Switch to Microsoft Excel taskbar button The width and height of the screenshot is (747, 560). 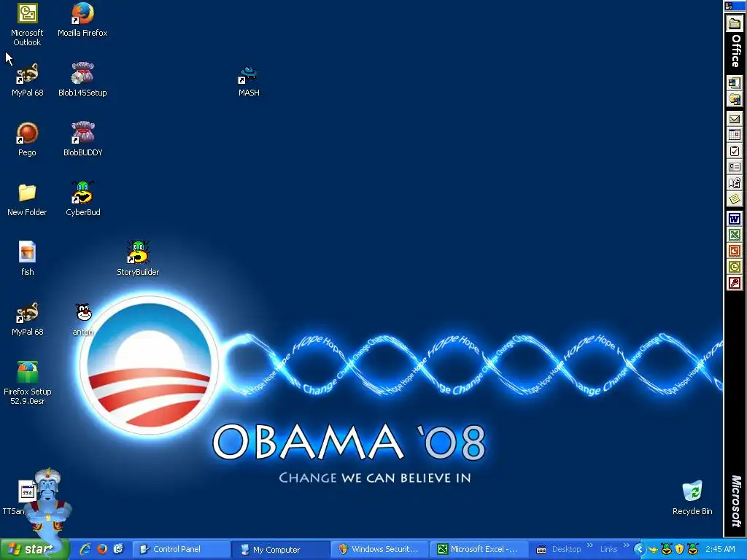pyautogui.click(x=479, y=549)
